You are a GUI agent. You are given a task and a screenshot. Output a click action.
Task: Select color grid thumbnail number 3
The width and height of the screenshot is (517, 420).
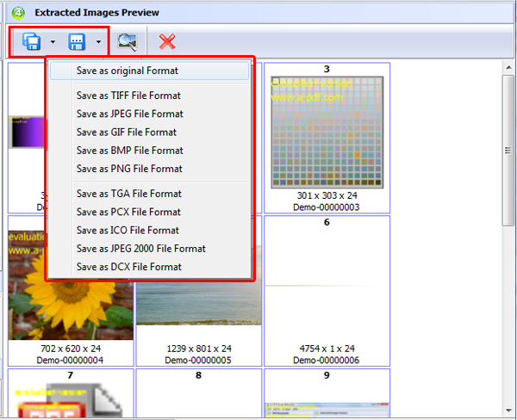coord(327,133)
